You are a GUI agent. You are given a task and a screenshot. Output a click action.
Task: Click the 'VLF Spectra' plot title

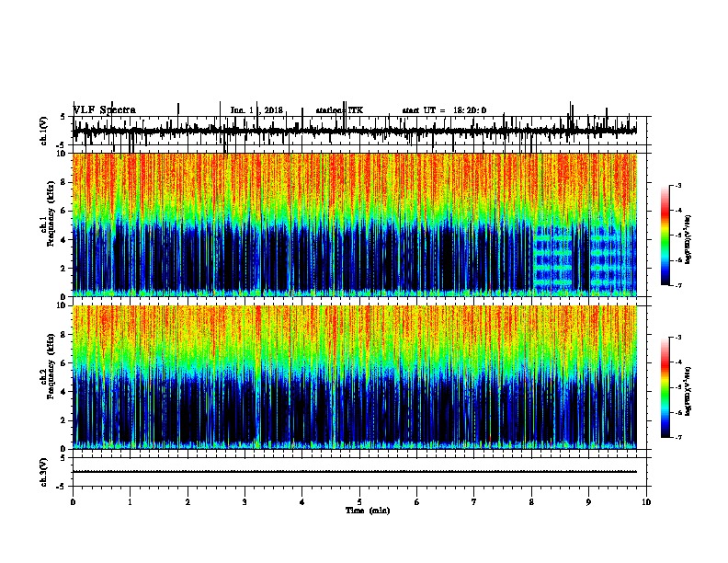click(105, 110)
